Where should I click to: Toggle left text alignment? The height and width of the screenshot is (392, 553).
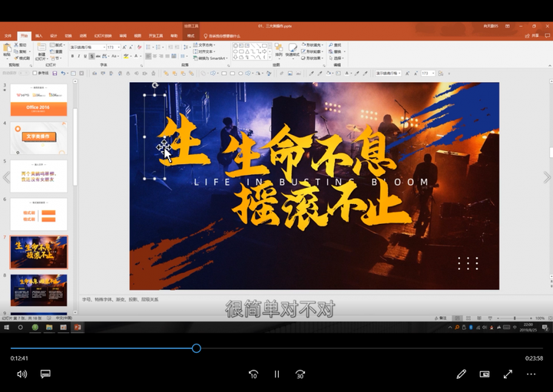(x=148, y=56)
